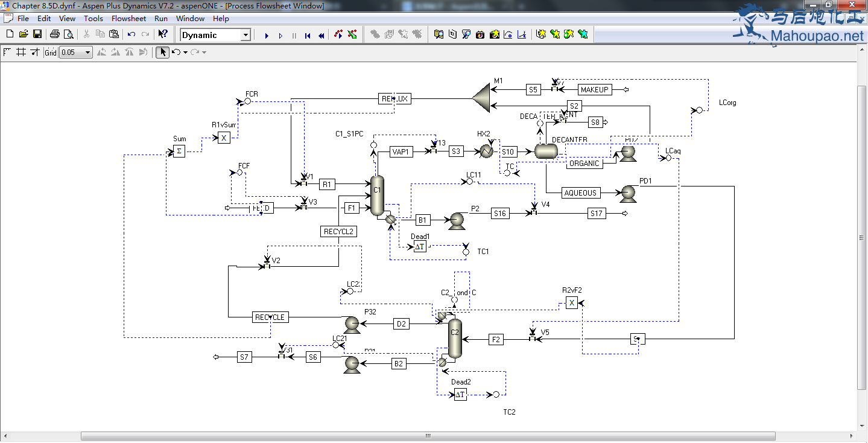Rewind the simulation to a snapshot

[322, 36]
